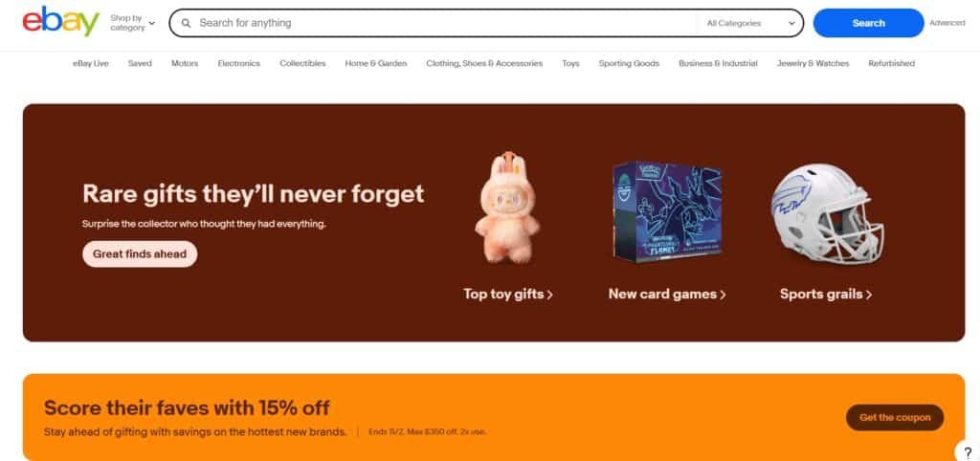The height and width of the screenshot is (461, 980).
Task: Expand the Shop by category dropdown
Action: 132,23
